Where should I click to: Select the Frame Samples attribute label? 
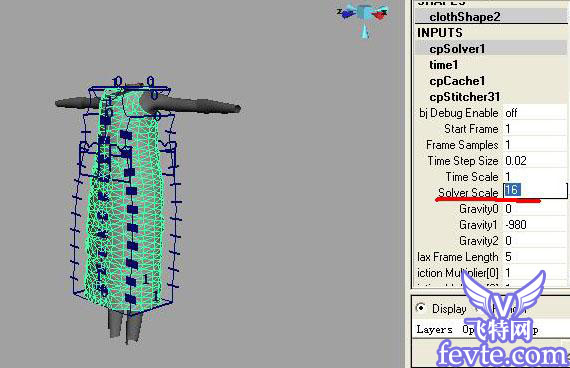click(x=462, y=145)
